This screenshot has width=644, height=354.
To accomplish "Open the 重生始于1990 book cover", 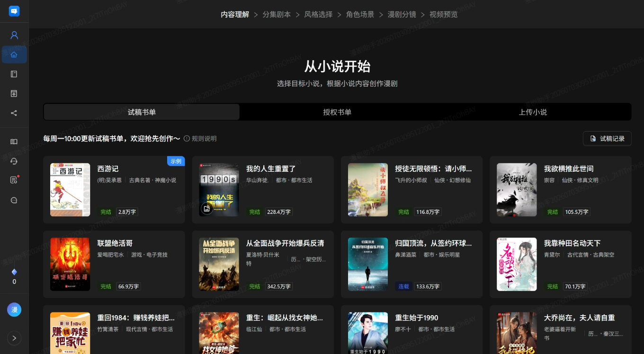I will [368, 333].
